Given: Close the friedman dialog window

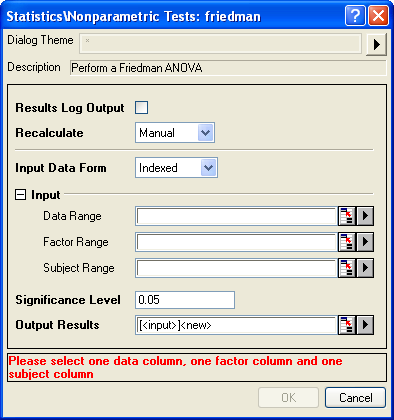Looking at the screenshot, I should point(378,16).
